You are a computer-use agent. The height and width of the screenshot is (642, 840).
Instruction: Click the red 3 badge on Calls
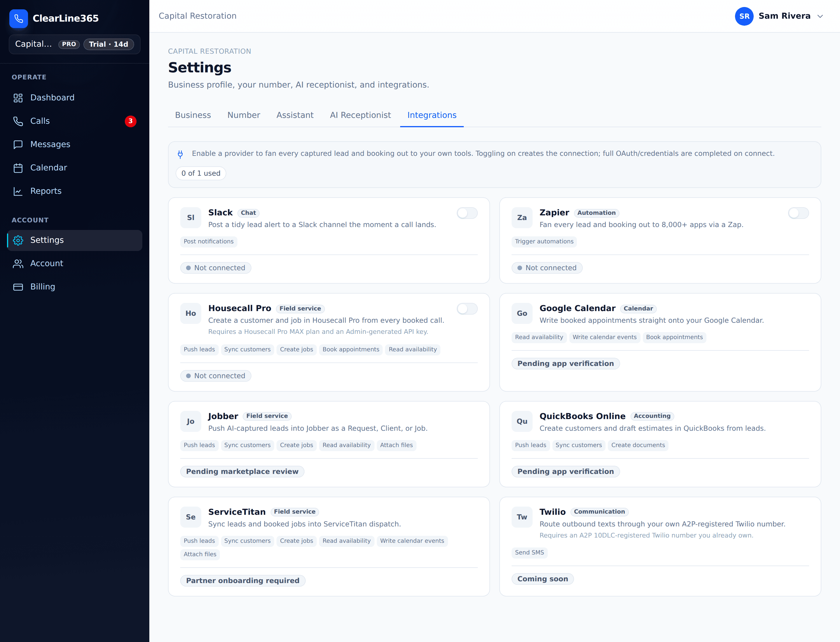[130, 121]
